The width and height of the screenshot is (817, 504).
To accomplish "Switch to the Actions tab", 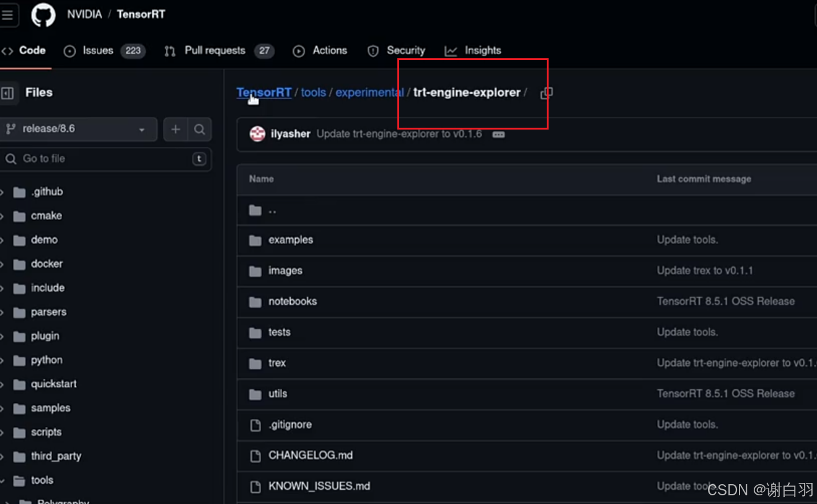I will click(x=320, y=51).
